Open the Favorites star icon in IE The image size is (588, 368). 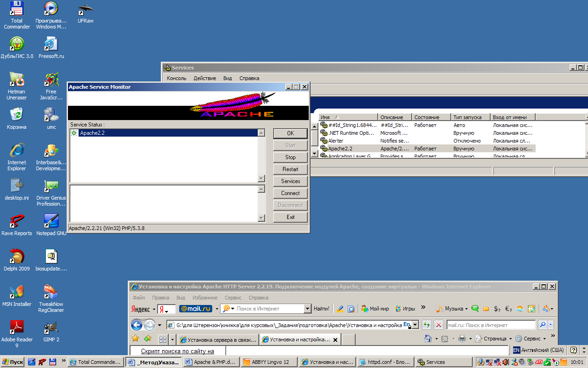(136, 339)
